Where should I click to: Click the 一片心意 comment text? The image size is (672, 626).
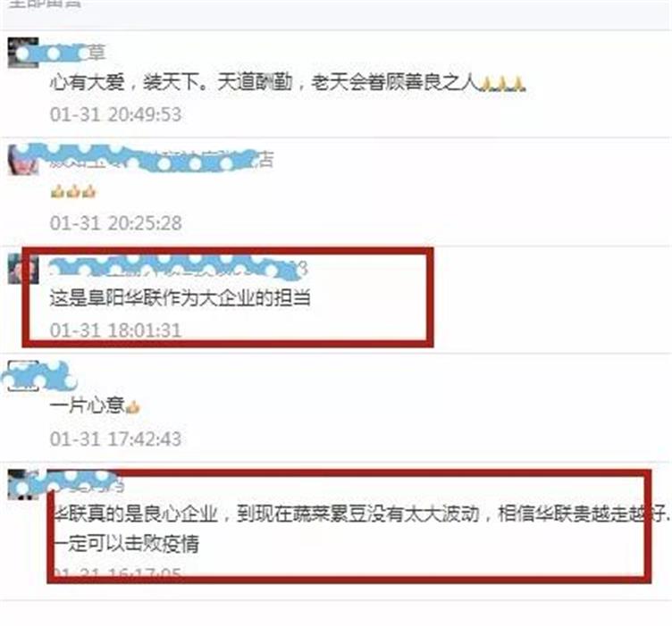coord(87,405)
